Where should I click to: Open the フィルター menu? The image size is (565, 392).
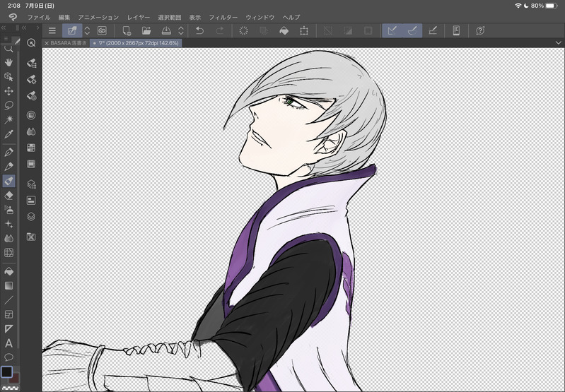(x=223, y=17)
